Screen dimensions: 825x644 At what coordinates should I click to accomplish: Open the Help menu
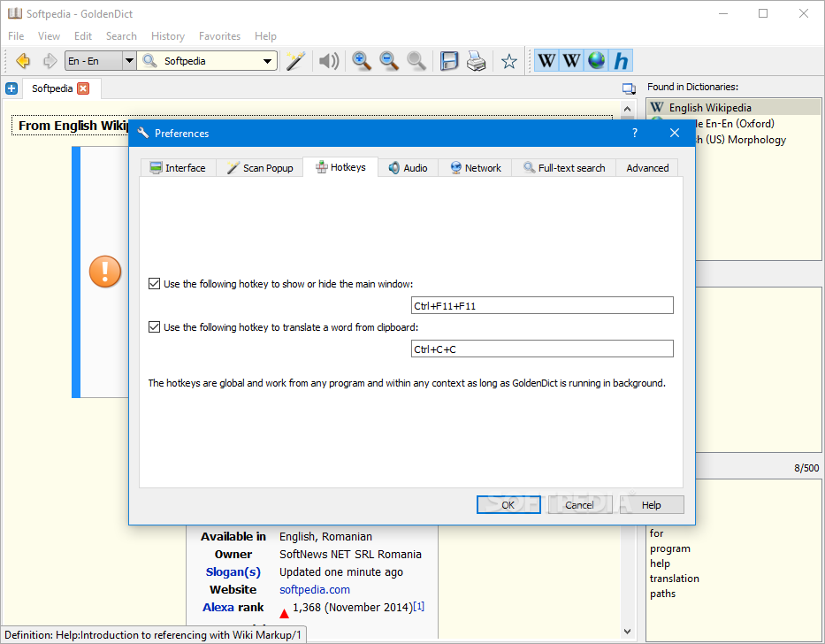point(265,35)
